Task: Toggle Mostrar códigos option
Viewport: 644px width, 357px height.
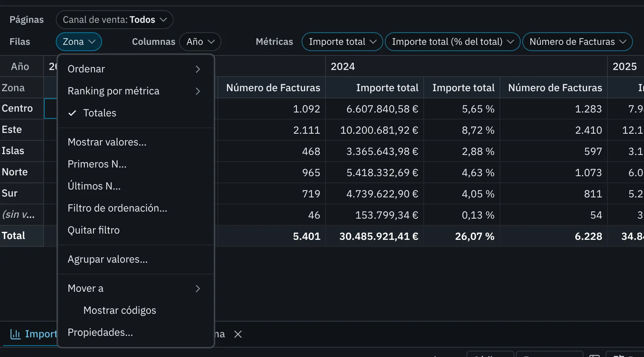Action: click(135, 311)
